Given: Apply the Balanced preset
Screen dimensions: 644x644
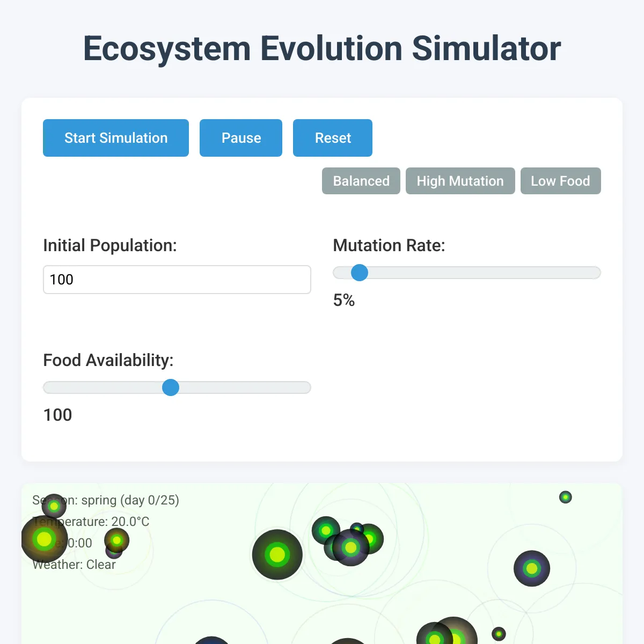Looking at the screenshot, I should [x=361, y=181].
